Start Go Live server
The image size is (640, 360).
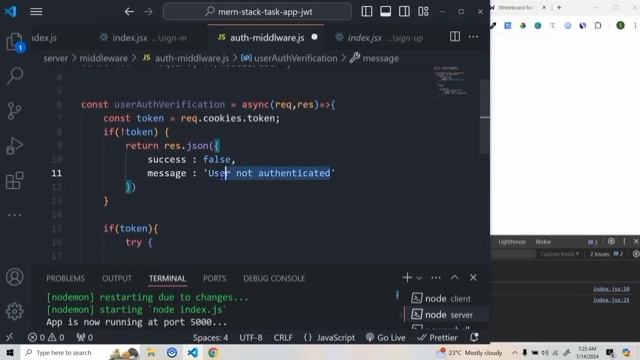coord(386,338)
